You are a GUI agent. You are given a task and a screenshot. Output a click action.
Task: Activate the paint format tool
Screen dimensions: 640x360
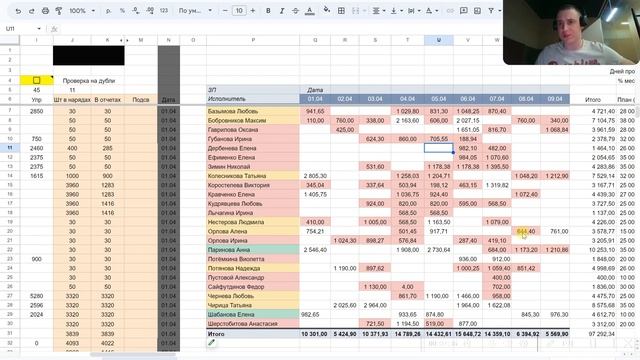[x=59, y=11]
